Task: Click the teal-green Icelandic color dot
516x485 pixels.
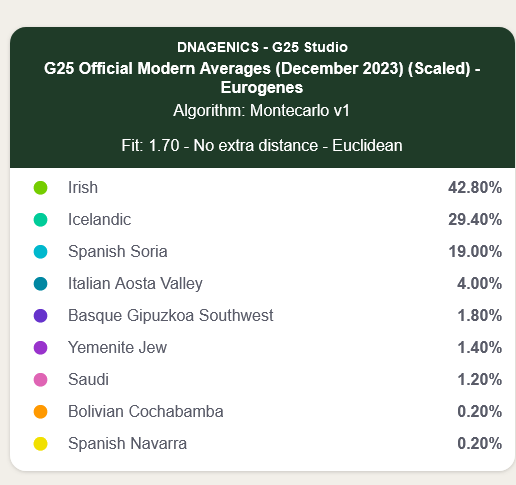Action: point(40,220)
